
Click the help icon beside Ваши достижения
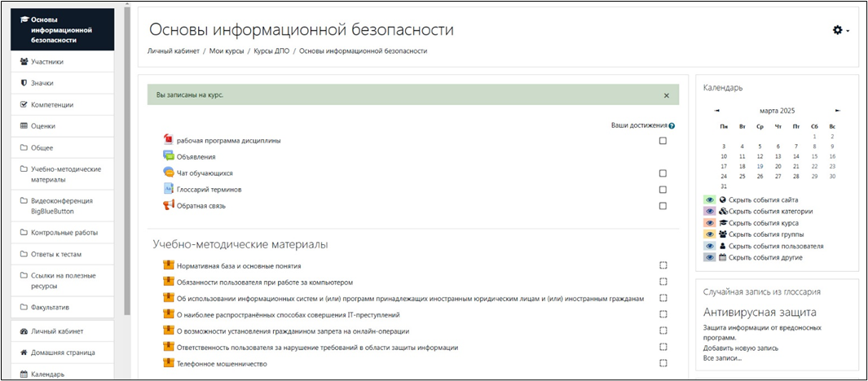coord(672,126)
